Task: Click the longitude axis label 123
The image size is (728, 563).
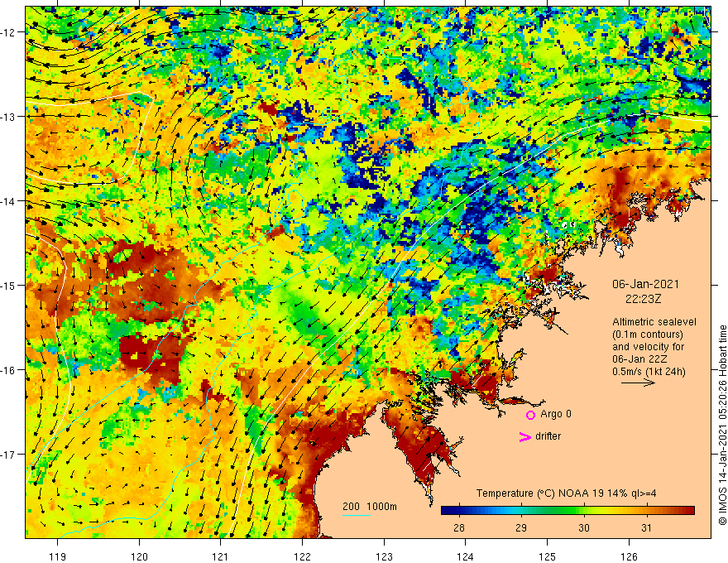Action: tap(384, 556)
